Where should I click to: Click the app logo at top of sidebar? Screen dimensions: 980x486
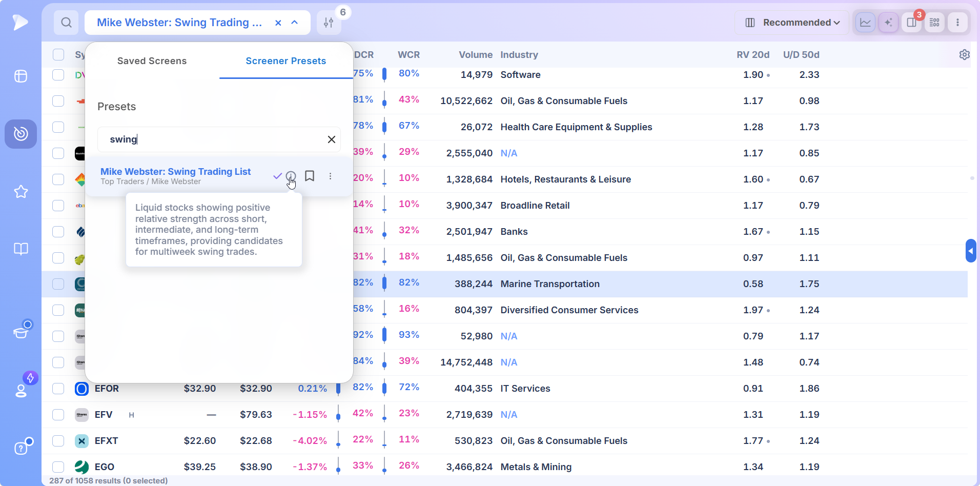pos(20,22)
